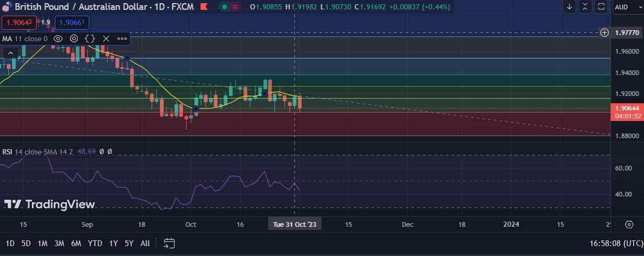The height and width of the screenshot is (256, 644).
Task: Open chart settings gear in bottom-right corner
Action: (629, 224)
